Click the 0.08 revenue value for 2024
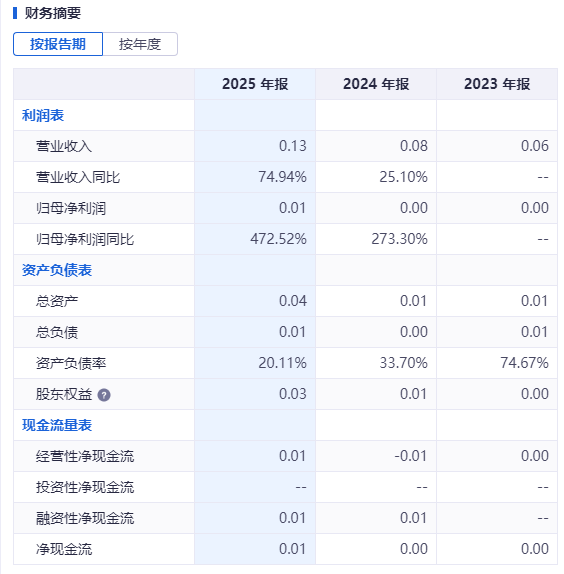Screen dimensions: 564x574 coord(414,146)
